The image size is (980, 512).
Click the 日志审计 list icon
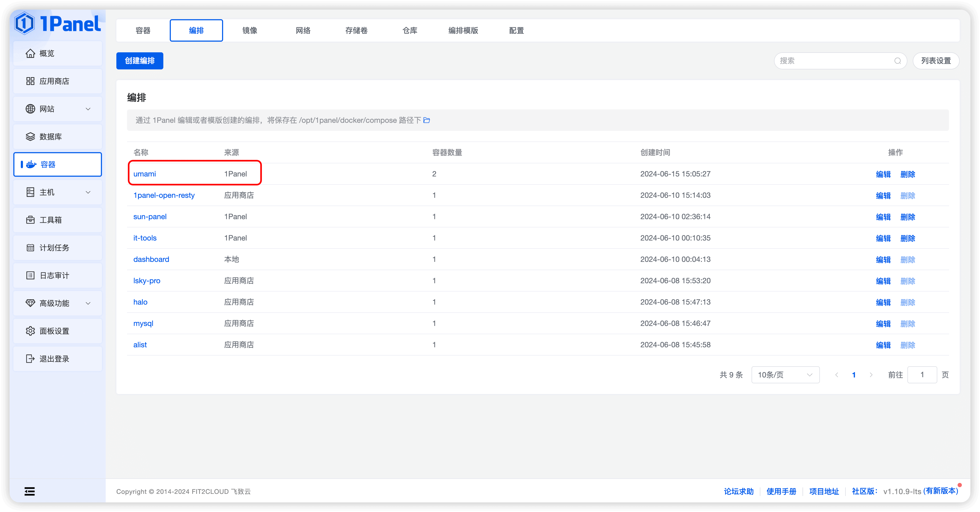click(30, 275)
